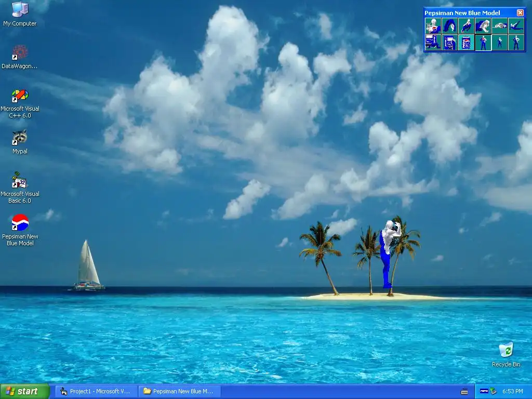Click the Pepsiman kneeling beside vending machine icon
This screenshot has width=532, height=399.
point(433,43)
